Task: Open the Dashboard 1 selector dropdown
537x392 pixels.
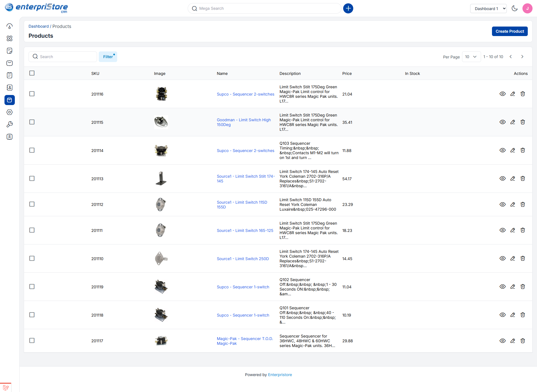Action: [488, 8]
